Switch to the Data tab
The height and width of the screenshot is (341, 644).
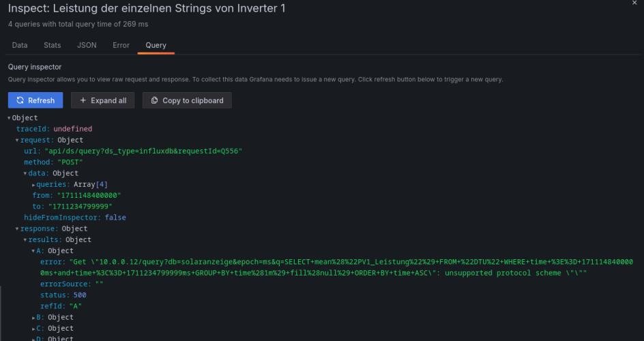click(20, 45)
